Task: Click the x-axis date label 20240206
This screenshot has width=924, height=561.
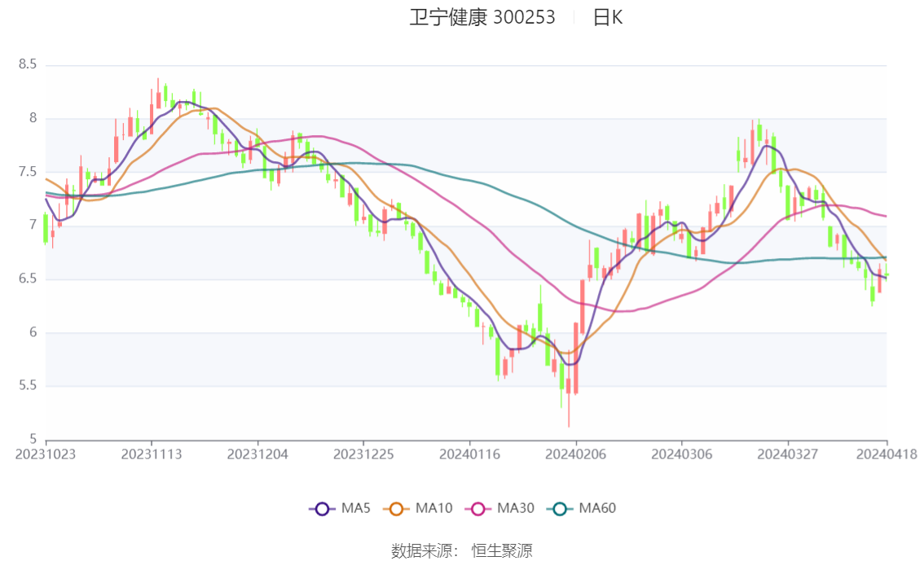Action: coord(576,454)
